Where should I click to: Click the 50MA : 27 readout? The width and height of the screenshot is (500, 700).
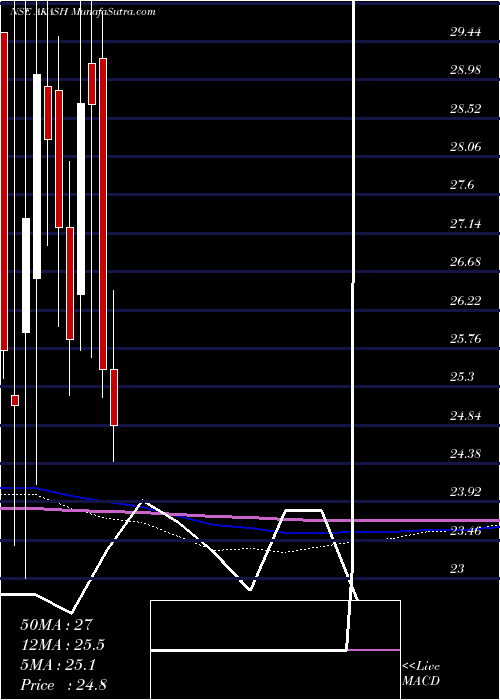coord(57,624)
